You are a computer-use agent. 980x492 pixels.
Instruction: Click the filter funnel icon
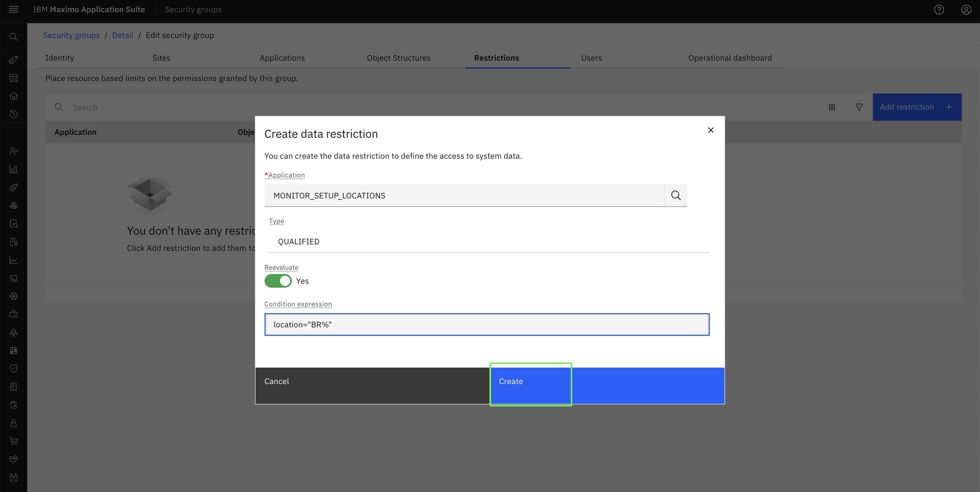click(859, 107)
